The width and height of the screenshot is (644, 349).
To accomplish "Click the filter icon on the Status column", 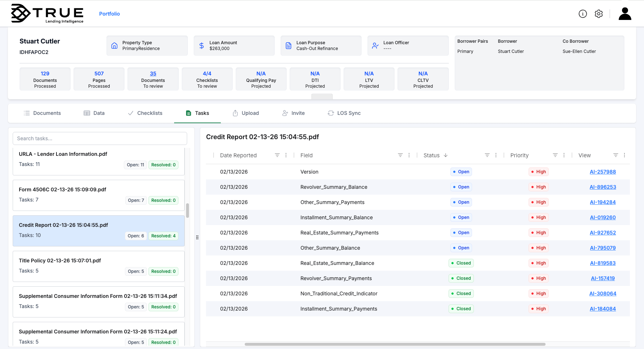I will (487, 155).
